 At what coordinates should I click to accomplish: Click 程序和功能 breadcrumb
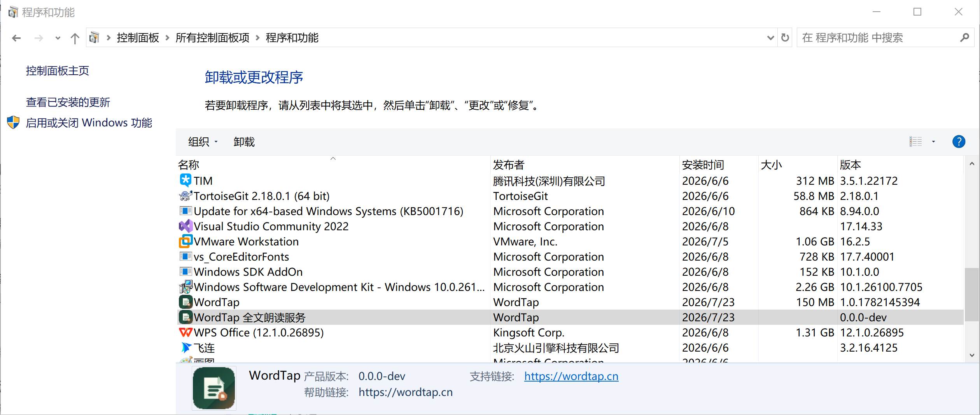(x=292, y=38)
